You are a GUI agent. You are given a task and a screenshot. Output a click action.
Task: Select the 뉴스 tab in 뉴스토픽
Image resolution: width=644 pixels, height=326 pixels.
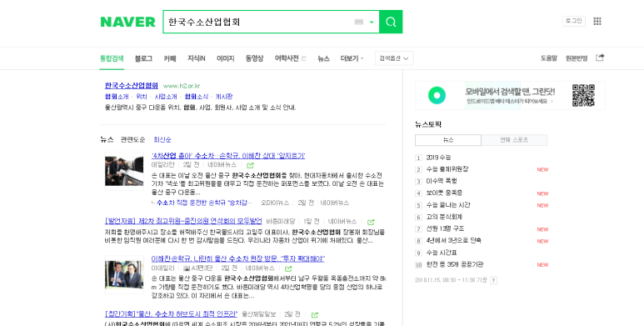[448, 140]
